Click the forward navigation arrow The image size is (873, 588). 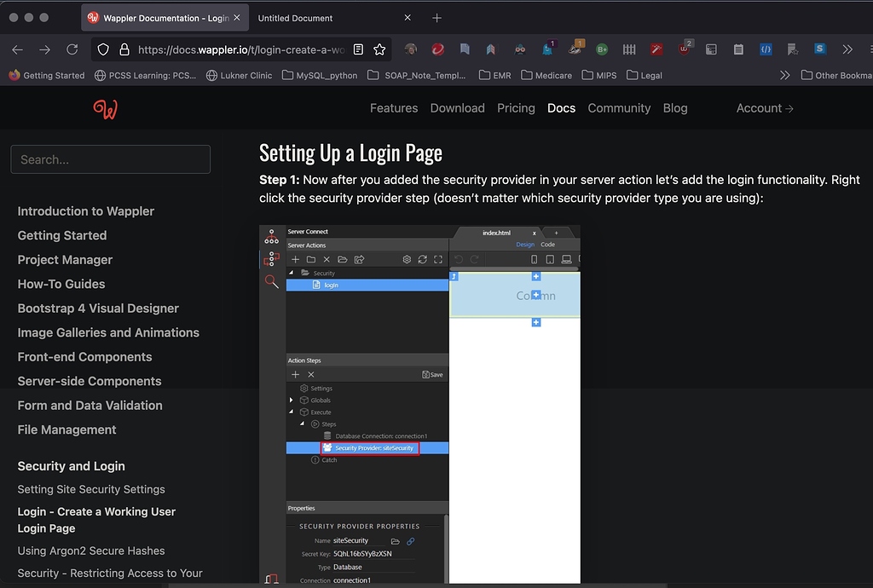pyautogui.click(x=45, y=49)
